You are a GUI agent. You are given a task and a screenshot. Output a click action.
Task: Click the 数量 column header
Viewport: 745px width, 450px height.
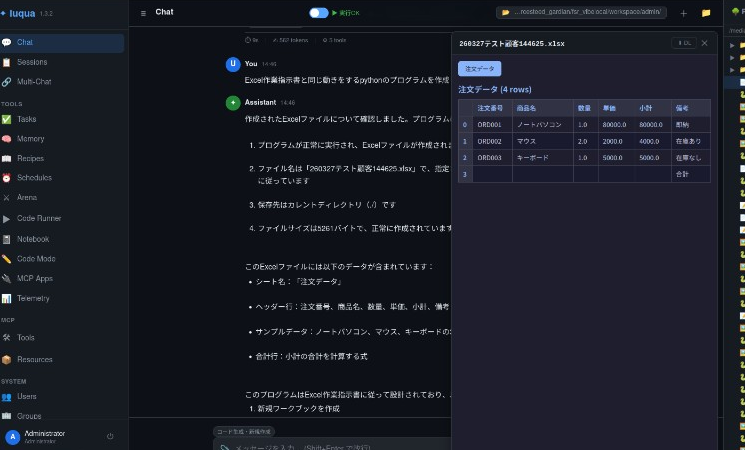point(585,108)
